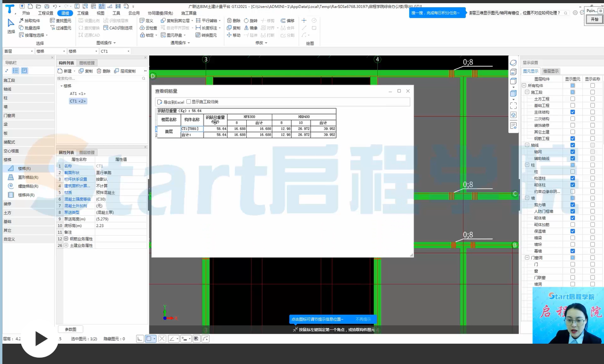This screenshot has width=604, height=364.
Task: Select the 旋转 rotate tool
Action: tap(251, 20)
